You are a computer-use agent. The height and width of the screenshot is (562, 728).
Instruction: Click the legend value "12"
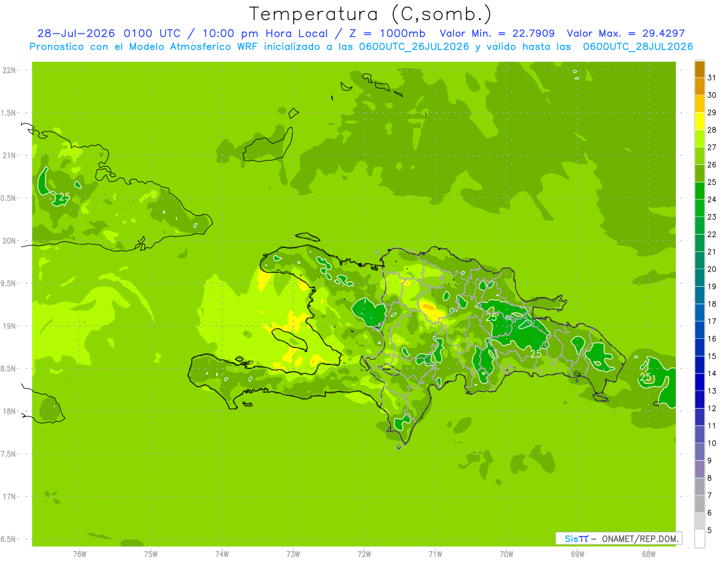tap(712, 408)
